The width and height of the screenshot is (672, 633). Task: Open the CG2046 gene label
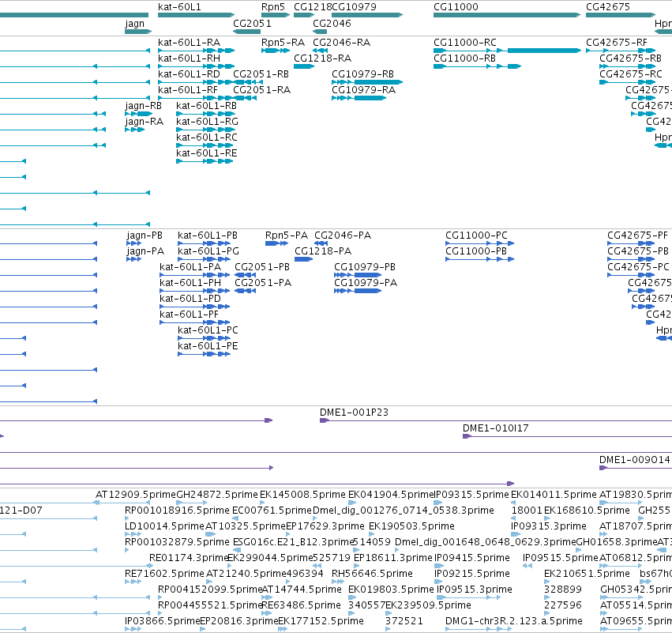pos(332,23)
